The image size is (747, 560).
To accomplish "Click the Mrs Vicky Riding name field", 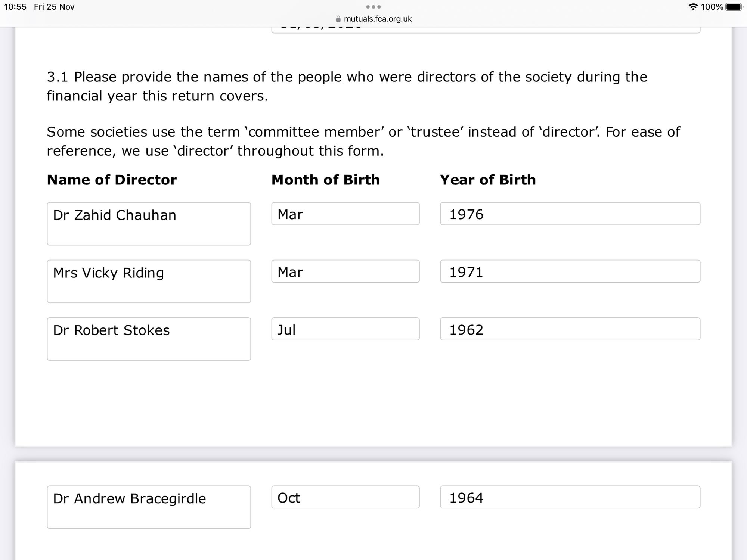I will tap(149, 281).
